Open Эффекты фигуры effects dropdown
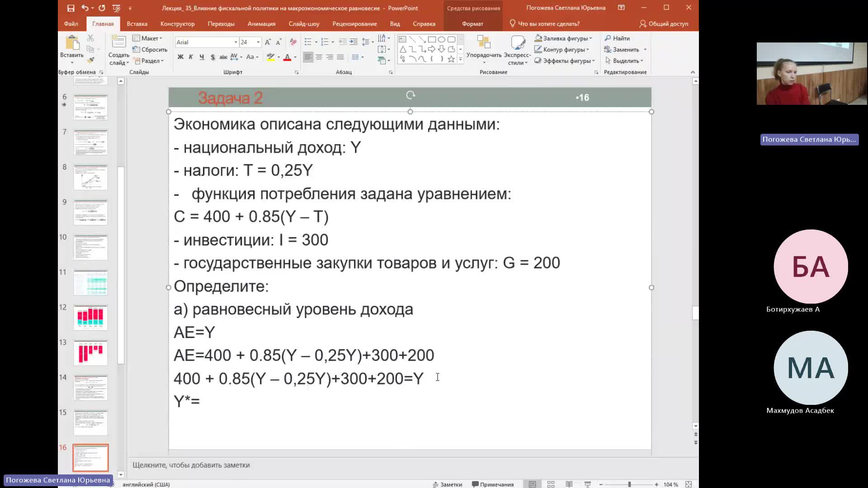The image size is (868, 488). pyautogui.click(x=565, y=61)
